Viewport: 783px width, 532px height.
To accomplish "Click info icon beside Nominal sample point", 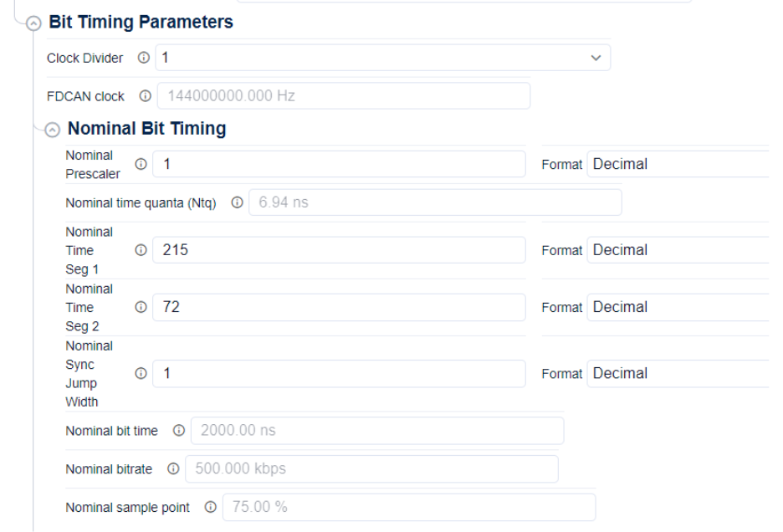I will 211,508.
